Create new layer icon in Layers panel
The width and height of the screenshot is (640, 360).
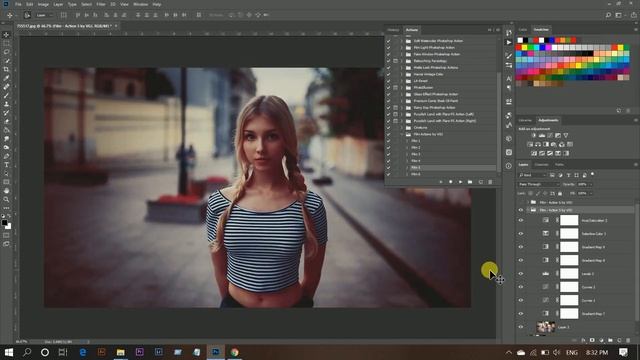pos(619,340)
